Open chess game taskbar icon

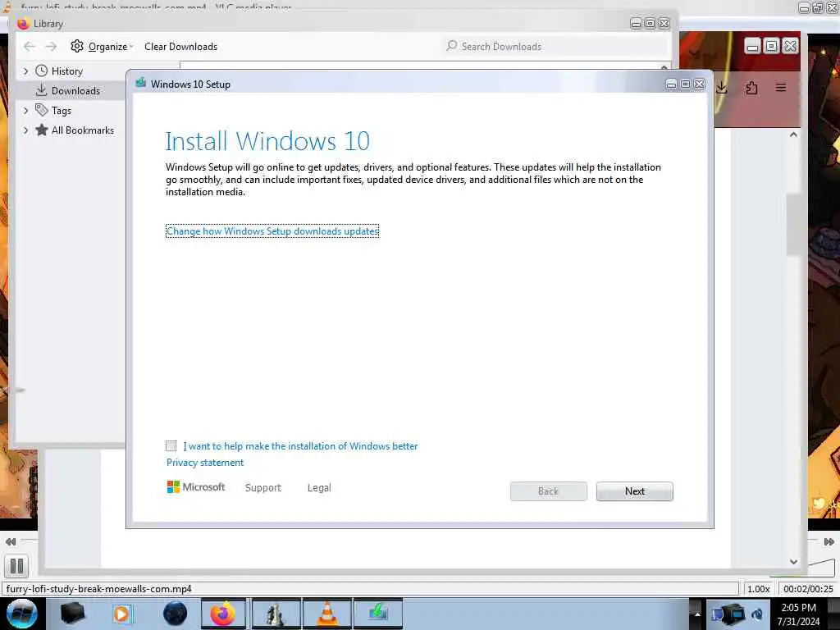coord(276,614)
